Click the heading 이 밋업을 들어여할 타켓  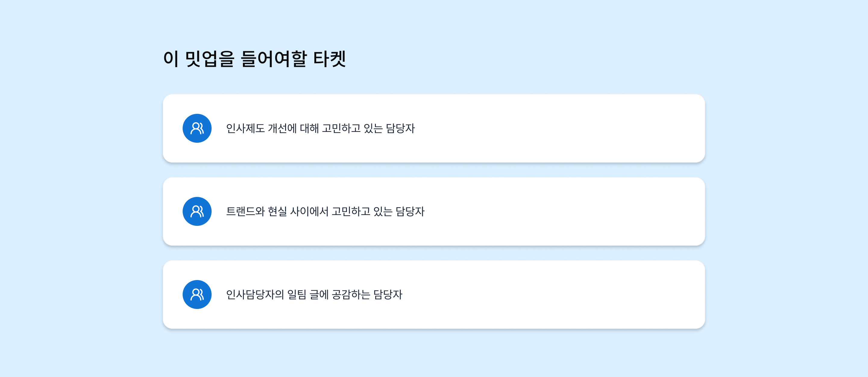click(254, 59)
